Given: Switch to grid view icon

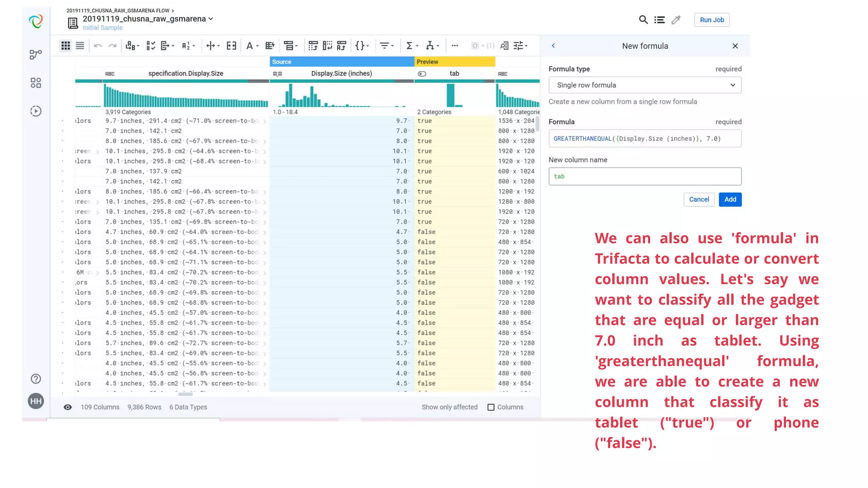Looking at the screenshot, I should pos(66,46).
